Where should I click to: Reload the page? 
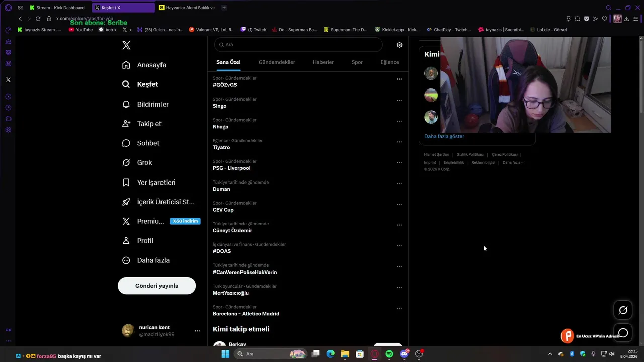pos(38,19)
